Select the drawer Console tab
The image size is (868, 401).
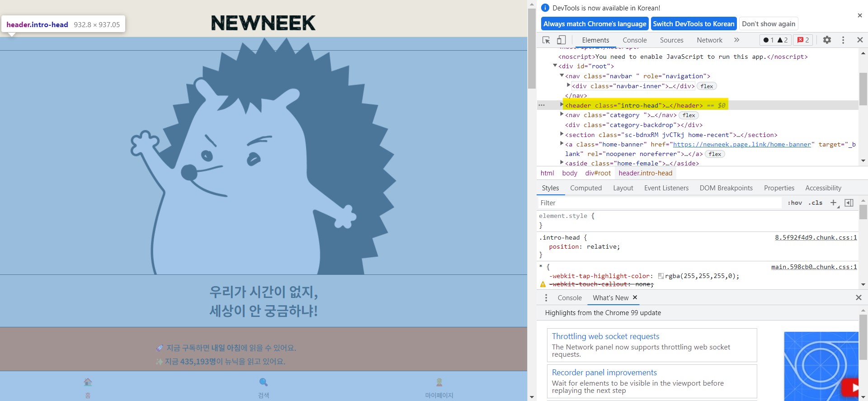570,297
